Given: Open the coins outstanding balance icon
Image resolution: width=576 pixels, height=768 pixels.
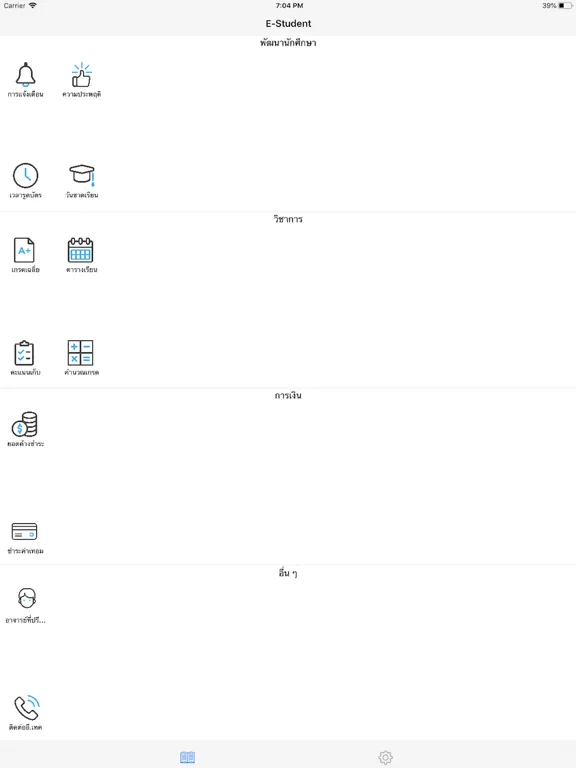Looking at the screenshot, I should tap(24, 424).
